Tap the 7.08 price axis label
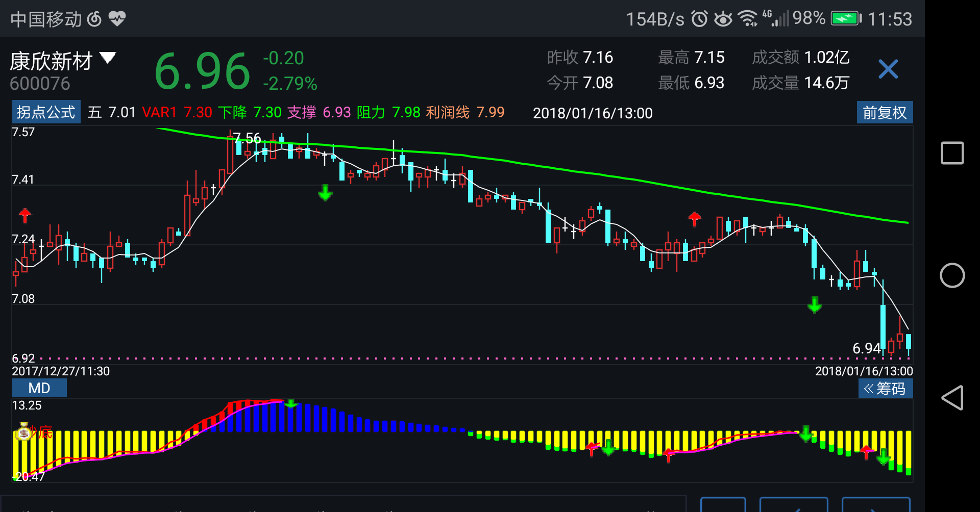This screenshot has width=980, height=512. click(x=23, y=299)
